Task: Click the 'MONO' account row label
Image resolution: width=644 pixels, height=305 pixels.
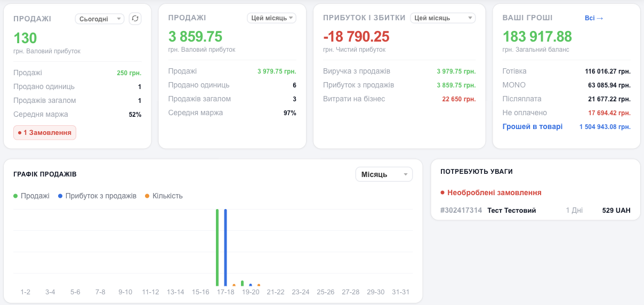Action: pyautogui.click(x=514, y=85)
